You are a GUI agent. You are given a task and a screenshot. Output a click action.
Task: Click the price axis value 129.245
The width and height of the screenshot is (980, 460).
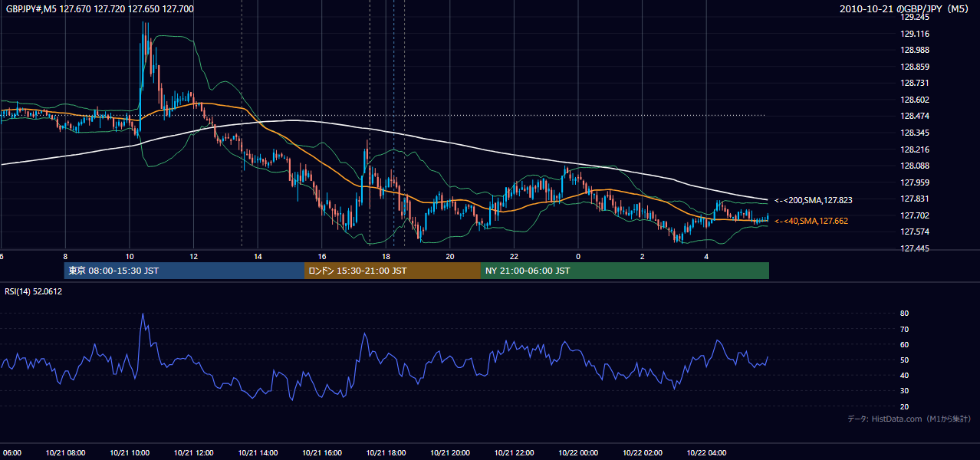pos(915,17)
